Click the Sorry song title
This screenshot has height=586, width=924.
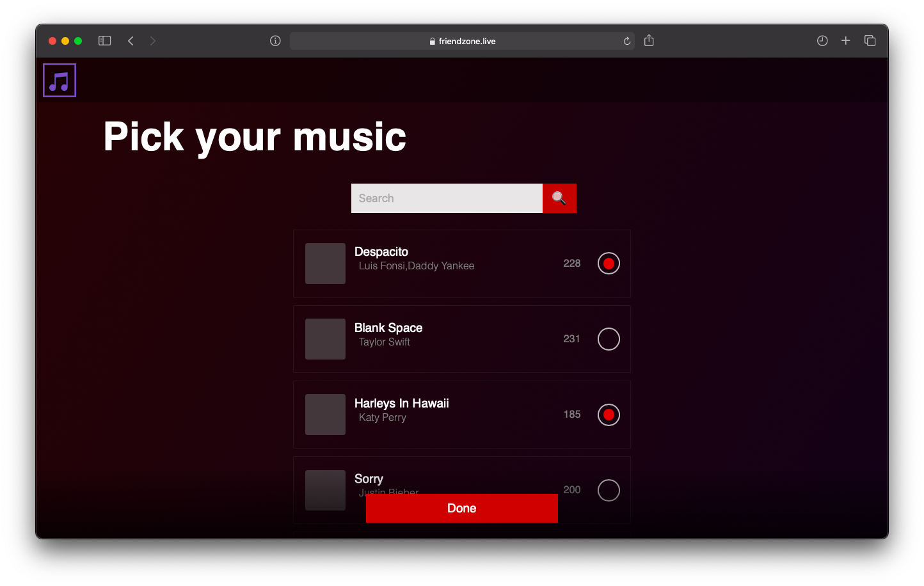(x=369, y=479)
